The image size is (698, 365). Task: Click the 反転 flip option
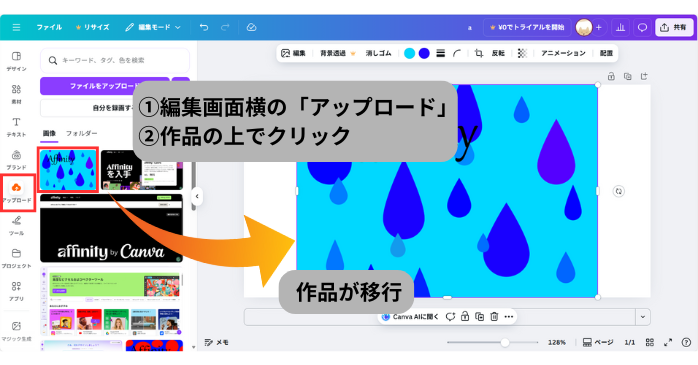pos(498,53)
